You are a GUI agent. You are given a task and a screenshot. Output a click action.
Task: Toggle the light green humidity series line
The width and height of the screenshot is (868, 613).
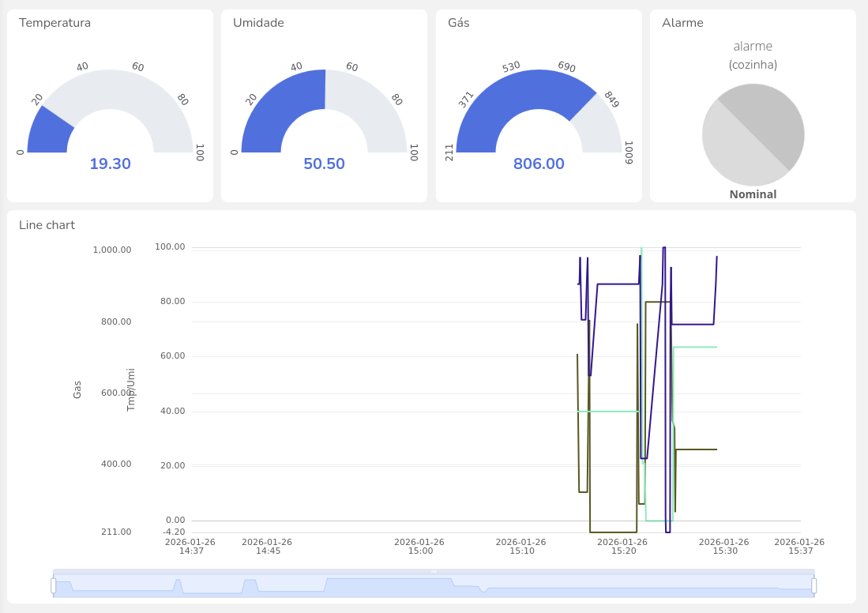click(695, 346)
